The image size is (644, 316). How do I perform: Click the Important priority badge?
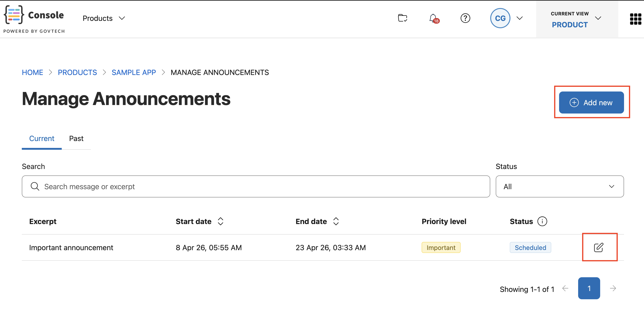coord(441,248)
